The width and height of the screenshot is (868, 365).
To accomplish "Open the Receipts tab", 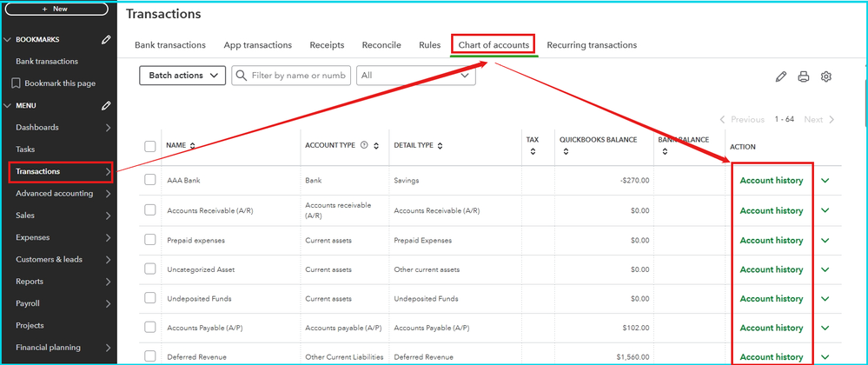I will pyautogui.click(x=327, y=45).
